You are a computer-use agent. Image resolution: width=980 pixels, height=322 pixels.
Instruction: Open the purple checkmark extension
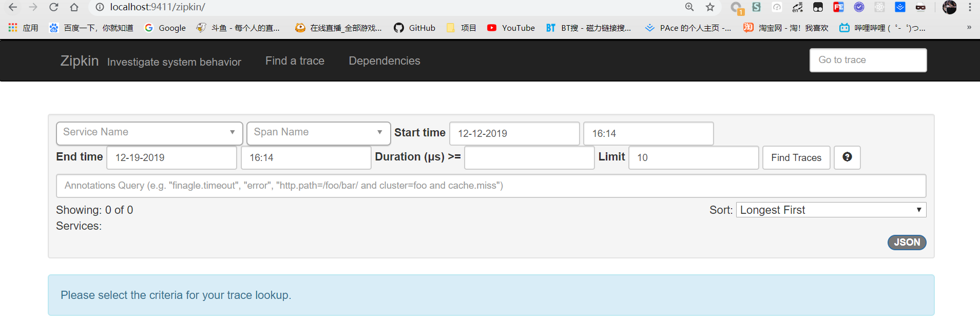[x=859, y=7]
